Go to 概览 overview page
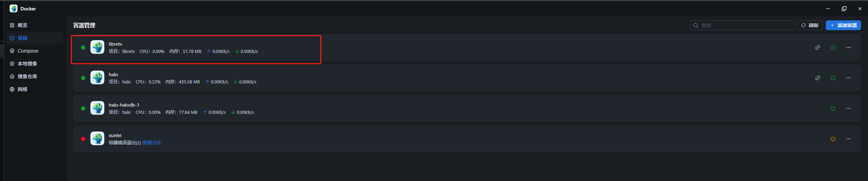868x181 pixels. tap(23, 25)
